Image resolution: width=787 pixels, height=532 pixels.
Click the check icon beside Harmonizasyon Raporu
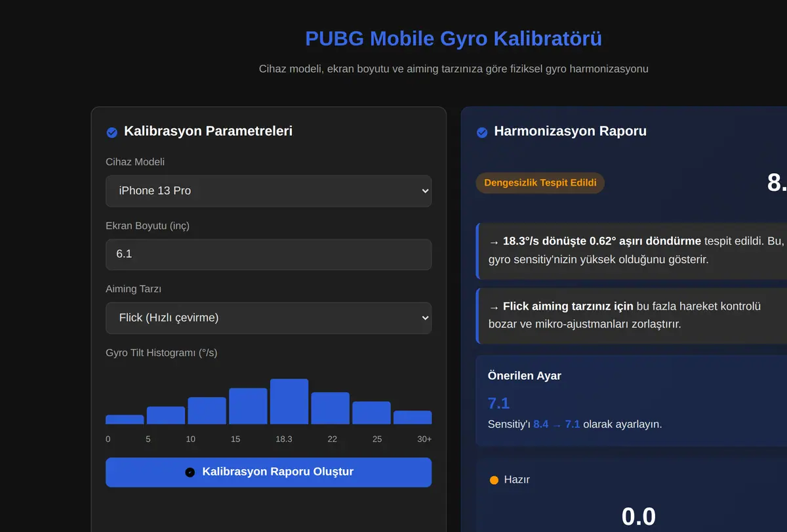point(482,133)
